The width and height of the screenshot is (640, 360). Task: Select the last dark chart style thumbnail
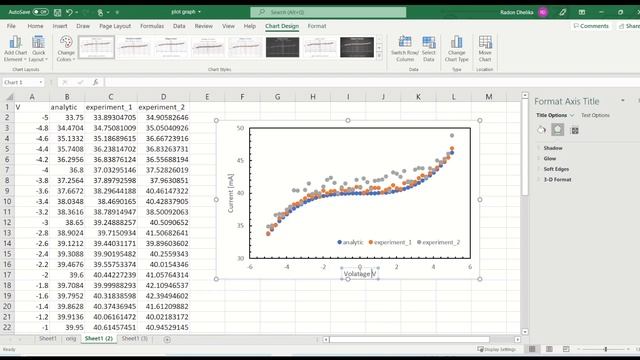(357, 47)
